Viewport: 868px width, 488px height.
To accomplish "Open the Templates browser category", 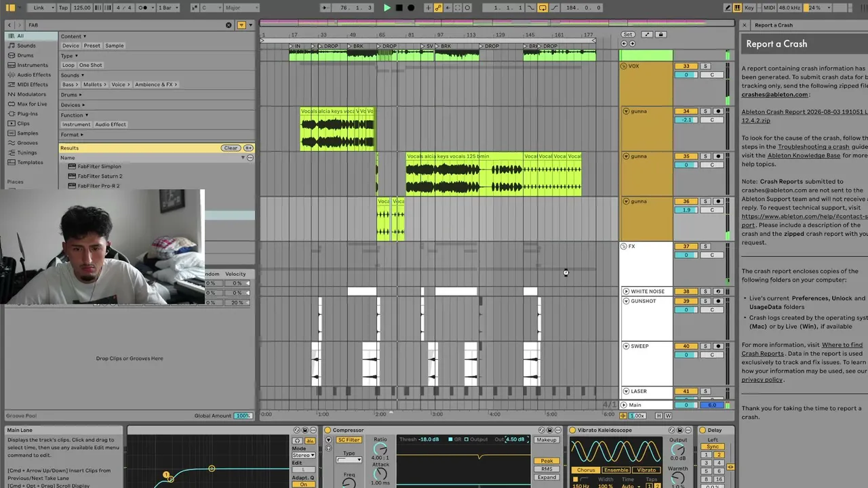I will coord(30,162).
